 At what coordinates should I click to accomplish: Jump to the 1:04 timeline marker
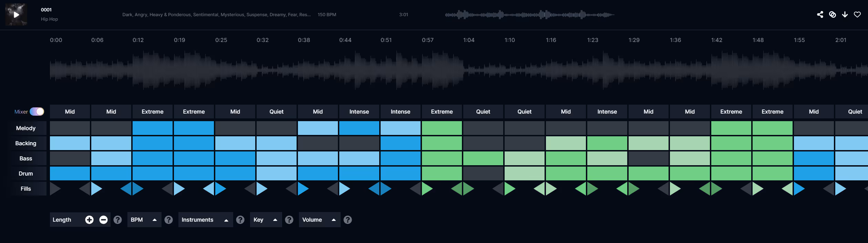pyautogui.click(x=469, y=40)
